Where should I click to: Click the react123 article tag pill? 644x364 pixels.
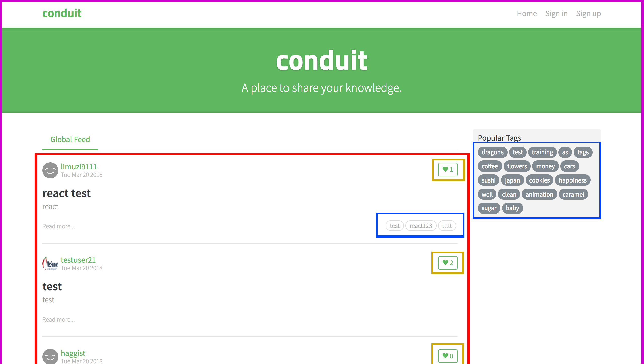pos(421,226)
